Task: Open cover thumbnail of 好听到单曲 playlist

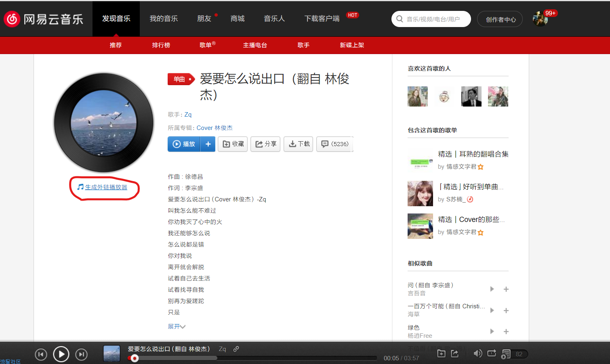Action: pos(420,193)
